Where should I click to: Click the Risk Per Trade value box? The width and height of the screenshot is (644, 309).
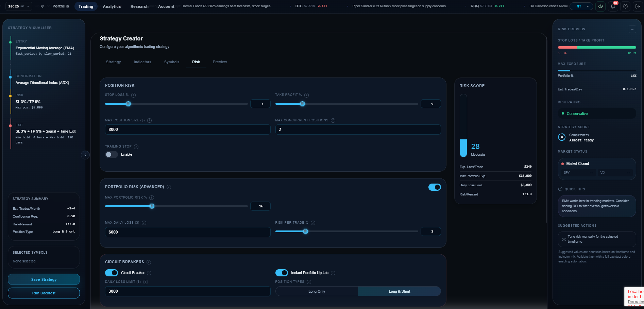click(x=431, y=231)
